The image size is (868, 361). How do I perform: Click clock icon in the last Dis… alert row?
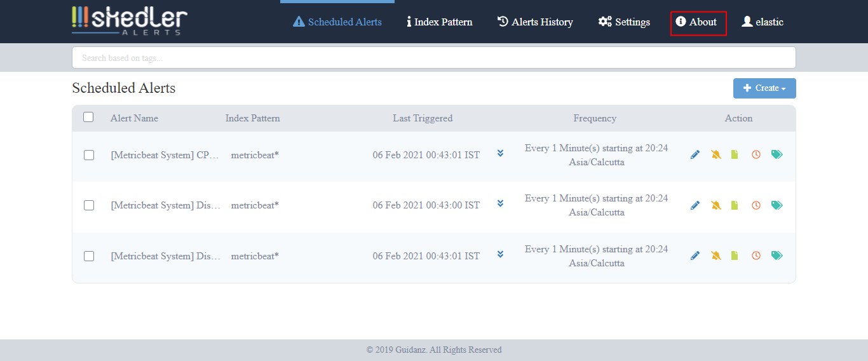[x=756, y=255]
